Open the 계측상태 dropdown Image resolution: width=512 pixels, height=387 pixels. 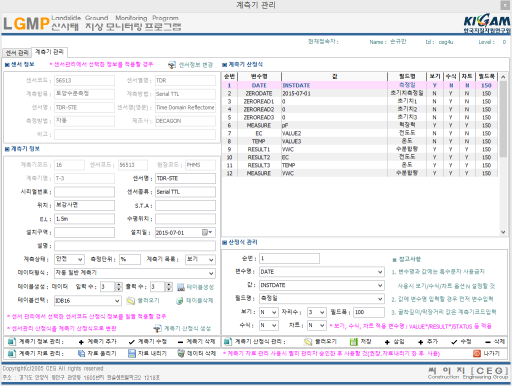pos(80,259)
